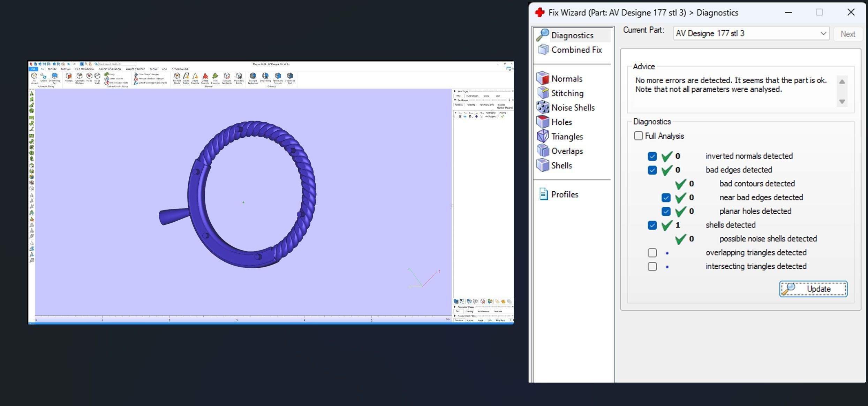Open the Overlaps page in sidebar
Screen dimensions: 868x406
click(567, 151)
